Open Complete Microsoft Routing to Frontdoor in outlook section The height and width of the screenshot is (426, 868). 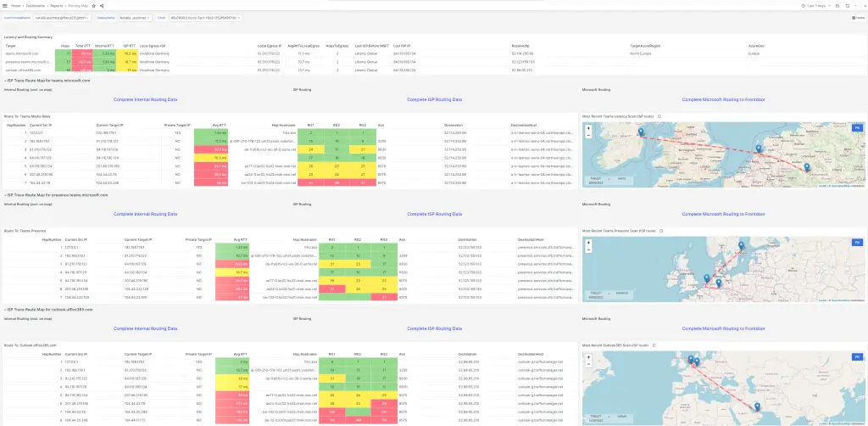coord(724,328)
